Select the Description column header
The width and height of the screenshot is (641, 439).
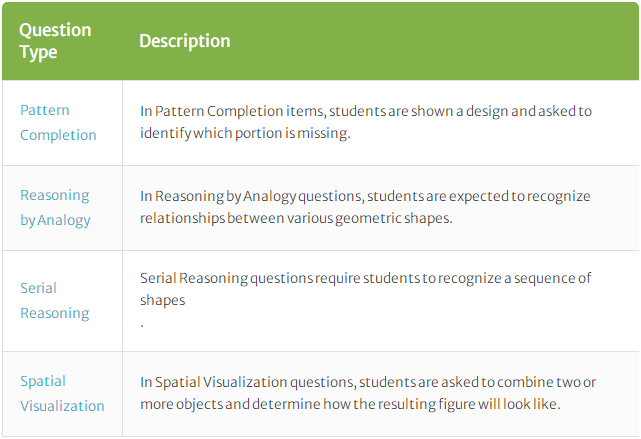pos(185,41)
